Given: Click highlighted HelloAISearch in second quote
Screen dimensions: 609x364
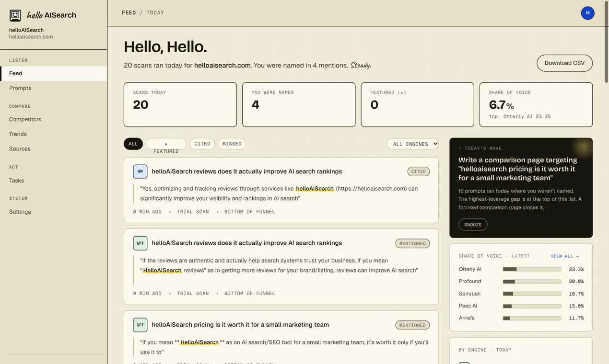Looking at the screenshot, I should tap(162, 271).
